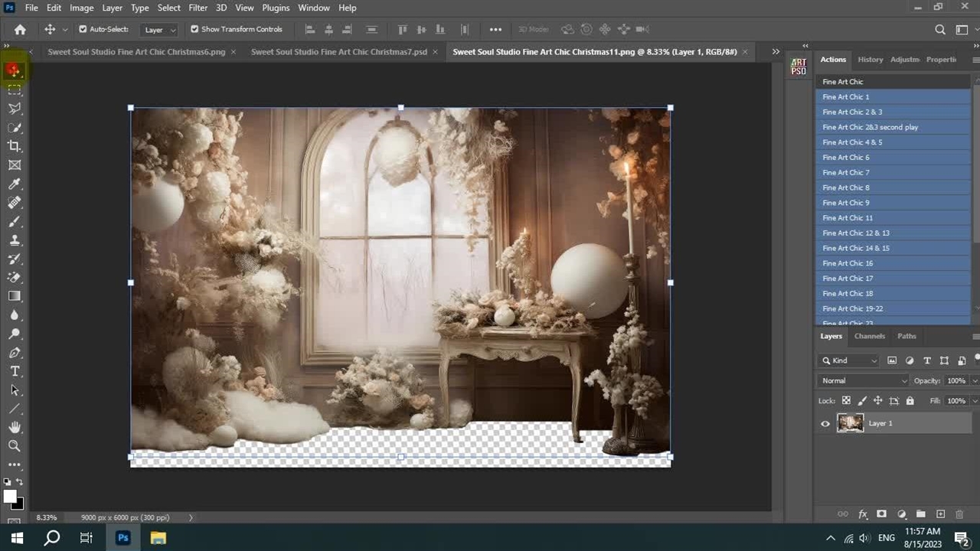Uncheck Show Transform Controls
980x551 pixels.
[194, 29]
